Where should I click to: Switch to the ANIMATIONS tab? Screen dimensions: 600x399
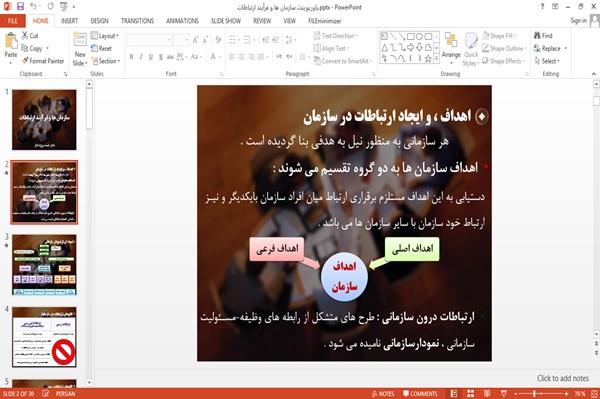(x=182, y=21)
